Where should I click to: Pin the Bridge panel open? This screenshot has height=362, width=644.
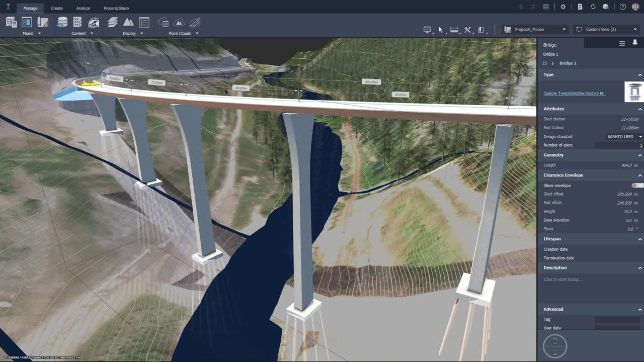[636, 44]
